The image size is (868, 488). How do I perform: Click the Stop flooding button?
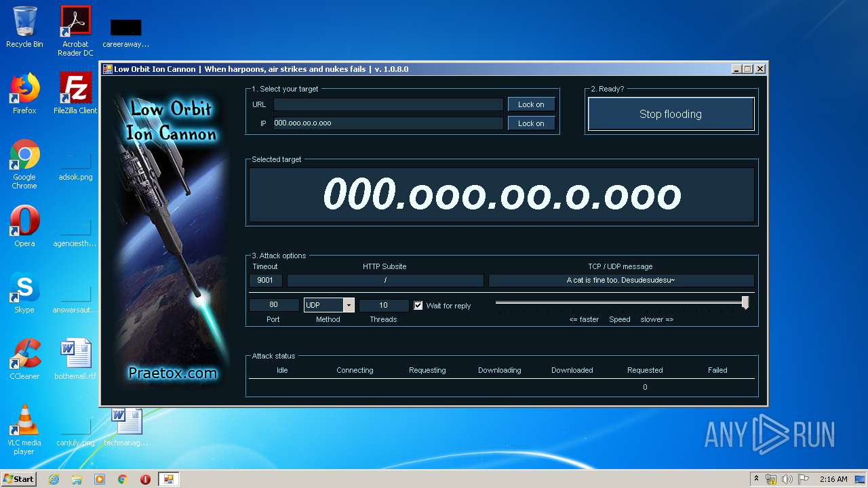[x=671, y=114]
